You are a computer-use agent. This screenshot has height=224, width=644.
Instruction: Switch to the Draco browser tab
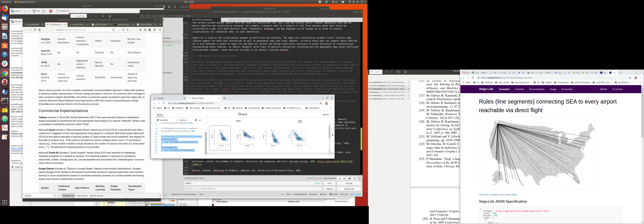[161, 98]
